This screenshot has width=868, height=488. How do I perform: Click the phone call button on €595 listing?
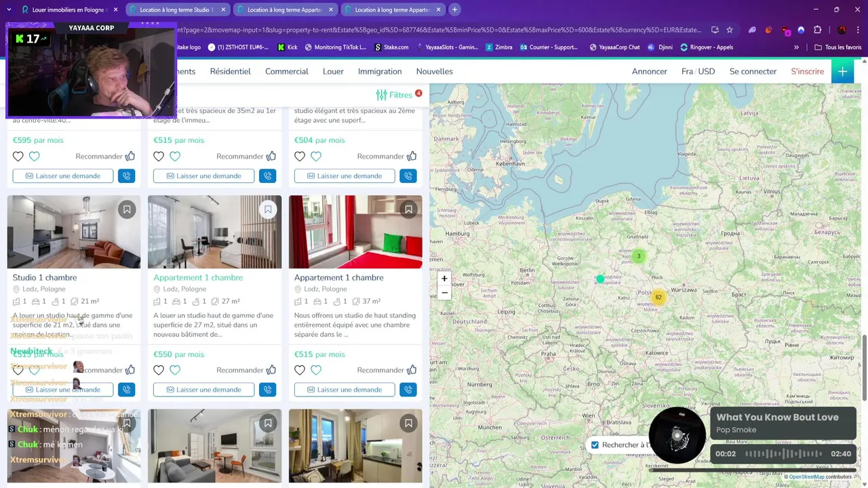pos(126,176)
